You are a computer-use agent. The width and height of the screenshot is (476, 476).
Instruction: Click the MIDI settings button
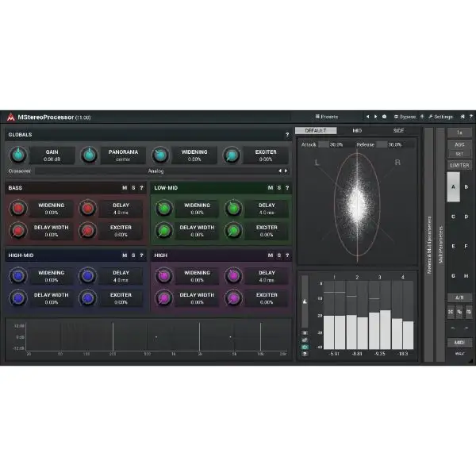tap(459, 343)
